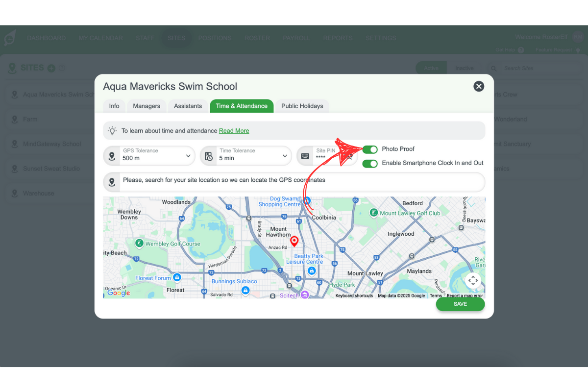Click the red location marker on the map
This screenshot has height=392, width=588.
(x=294, y=241)
